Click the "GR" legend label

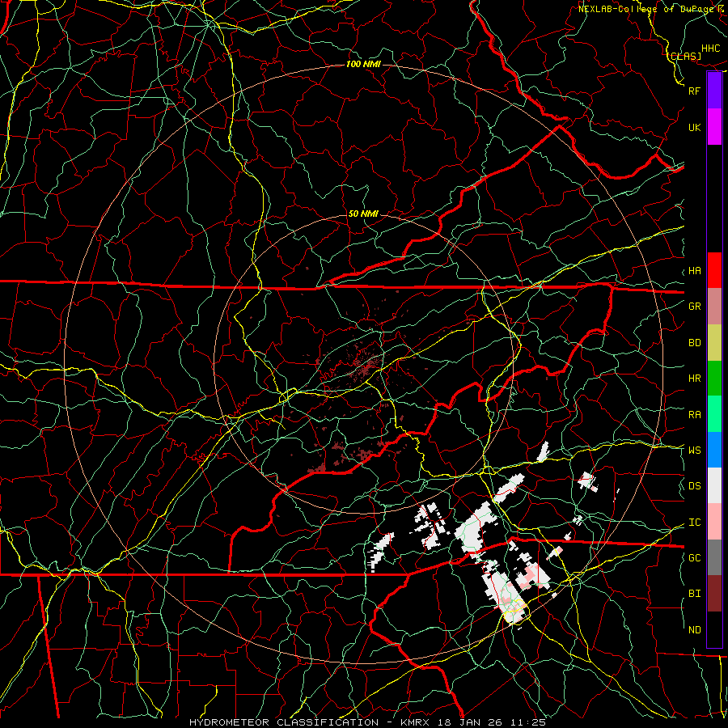[695, 307]
